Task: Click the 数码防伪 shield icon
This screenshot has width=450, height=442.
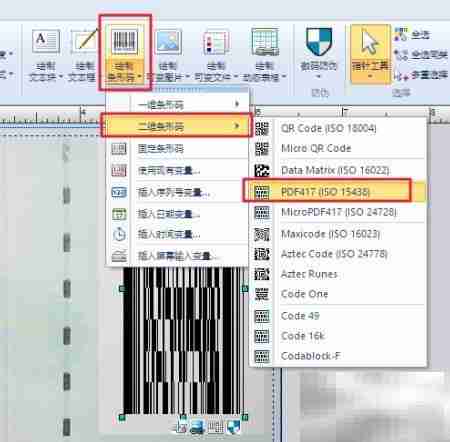Action: (x=319, y=41)
